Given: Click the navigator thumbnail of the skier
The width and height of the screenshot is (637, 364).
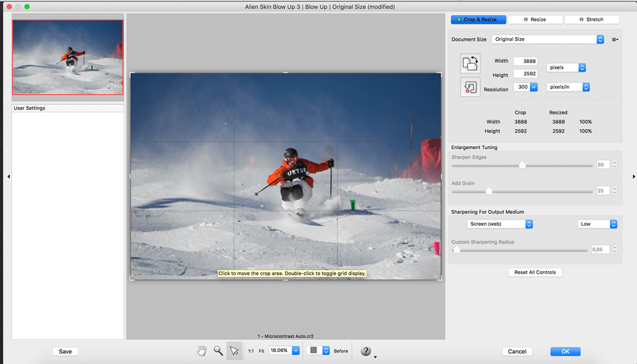Looking at the screenshot, I should tap(68, 57).
